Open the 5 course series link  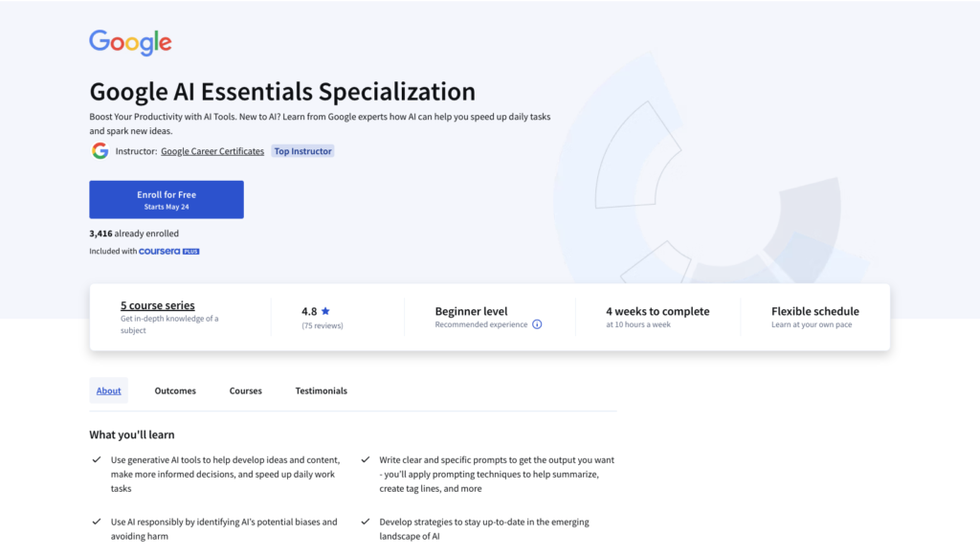click(x=158, y=305)
